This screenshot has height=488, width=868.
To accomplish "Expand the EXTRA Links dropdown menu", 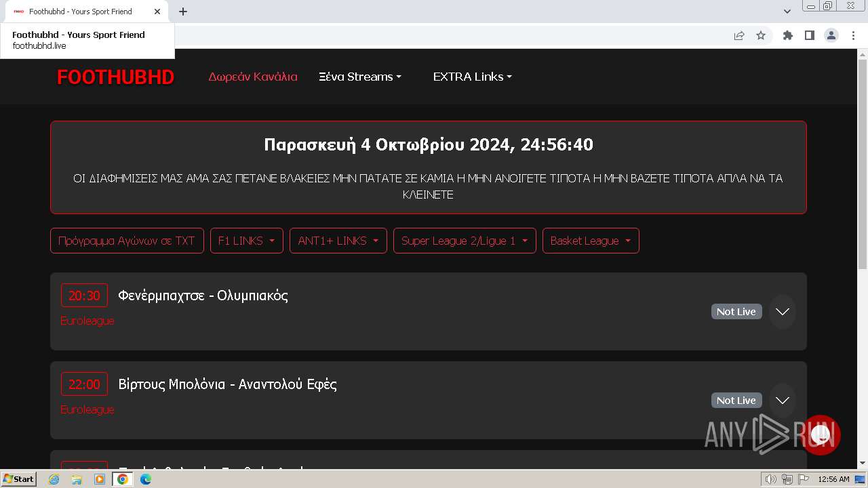I will (x=473, y=77).
